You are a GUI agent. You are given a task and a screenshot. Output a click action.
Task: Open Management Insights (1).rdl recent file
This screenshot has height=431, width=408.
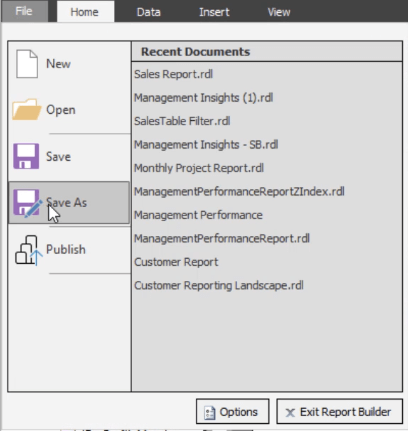coord(203,98)
